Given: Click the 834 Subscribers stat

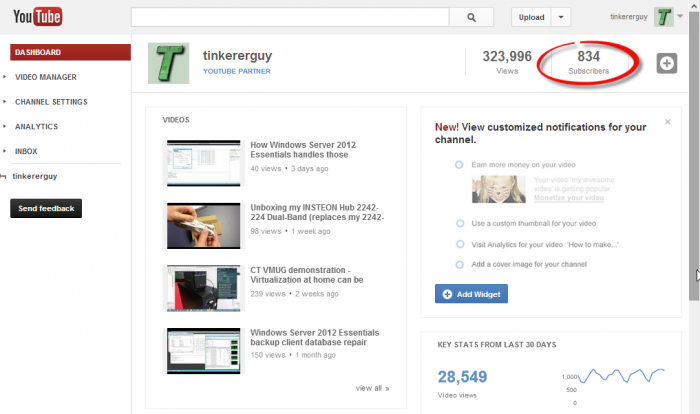Looking at the screenshot, I should 588,62.
